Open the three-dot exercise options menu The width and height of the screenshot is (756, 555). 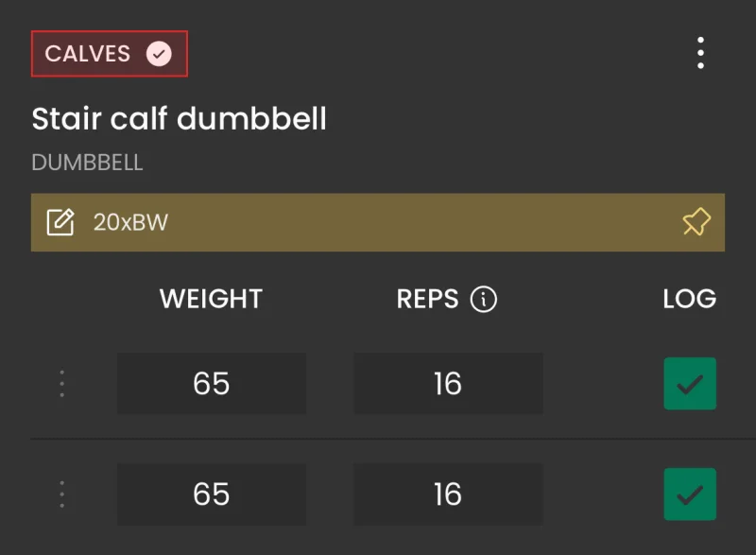click(x=700, y=53)
